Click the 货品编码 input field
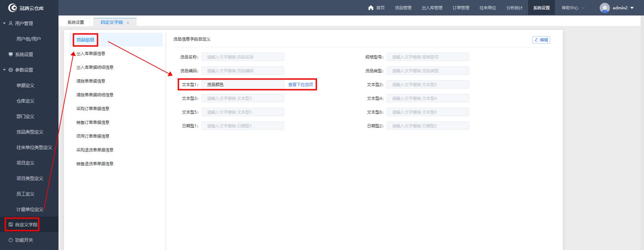644x250 pixels. point(243,71)
